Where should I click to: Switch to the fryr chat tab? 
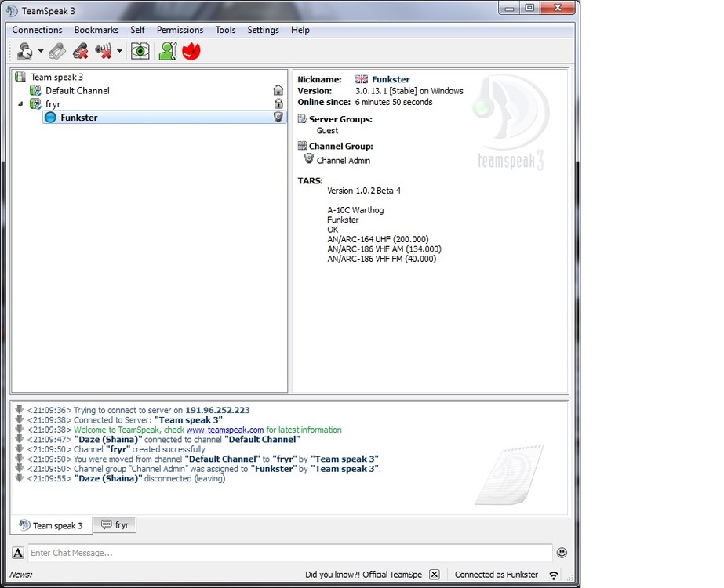[115, 525]
